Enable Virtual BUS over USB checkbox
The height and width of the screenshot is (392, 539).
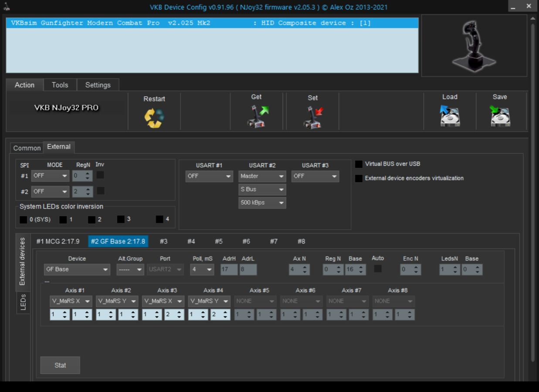click(x=359, y=164)
